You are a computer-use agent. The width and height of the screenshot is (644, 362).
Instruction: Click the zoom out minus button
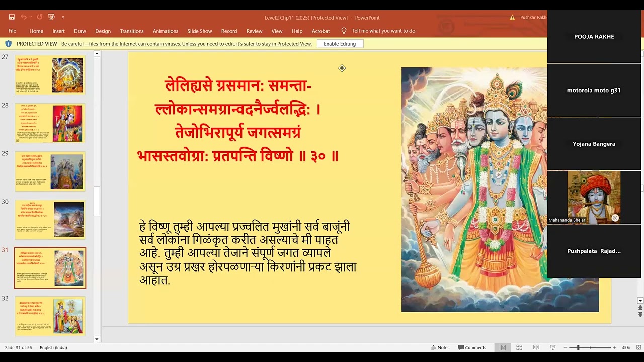pos(566,348)
